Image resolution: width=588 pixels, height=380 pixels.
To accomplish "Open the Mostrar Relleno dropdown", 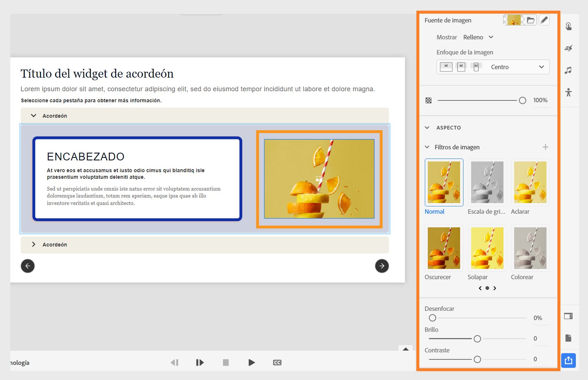I will tap(478, 37).
